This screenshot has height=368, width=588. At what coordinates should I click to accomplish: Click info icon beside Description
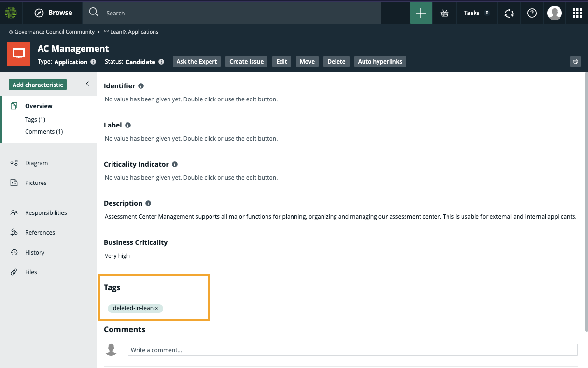(x=148, y=203)
